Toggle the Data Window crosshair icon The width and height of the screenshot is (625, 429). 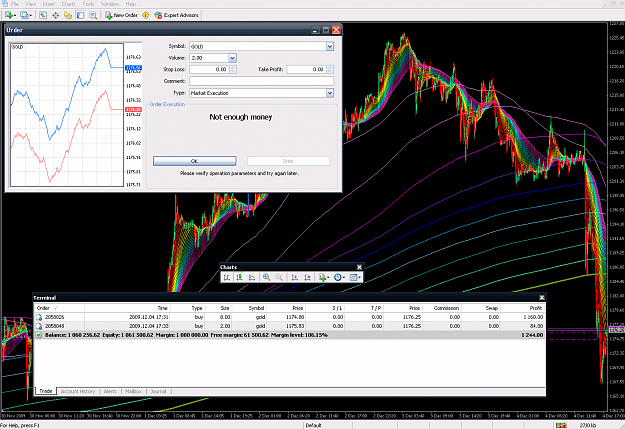pos(55,15)
